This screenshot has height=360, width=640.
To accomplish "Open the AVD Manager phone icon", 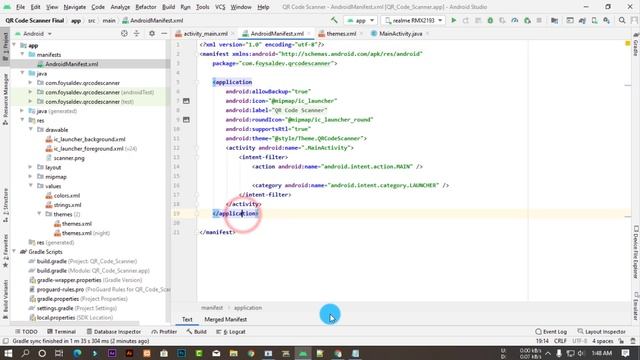I will point(594,20).
